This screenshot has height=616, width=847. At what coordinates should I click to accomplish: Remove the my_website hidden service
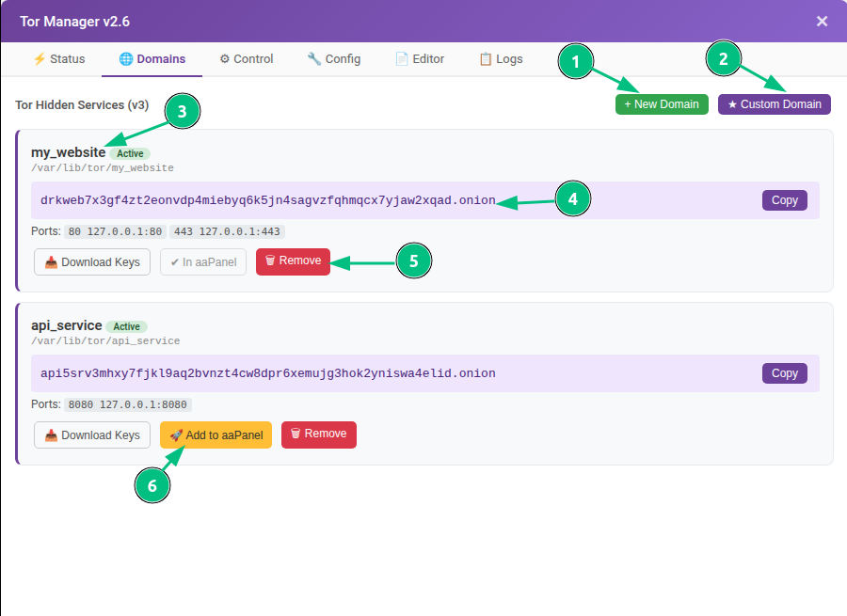(293, 261)
